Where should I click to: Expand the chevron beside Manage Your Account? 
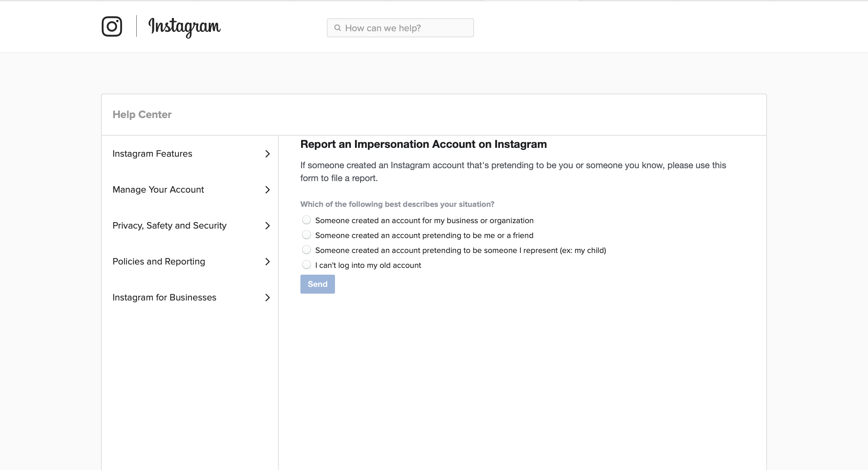268,190
